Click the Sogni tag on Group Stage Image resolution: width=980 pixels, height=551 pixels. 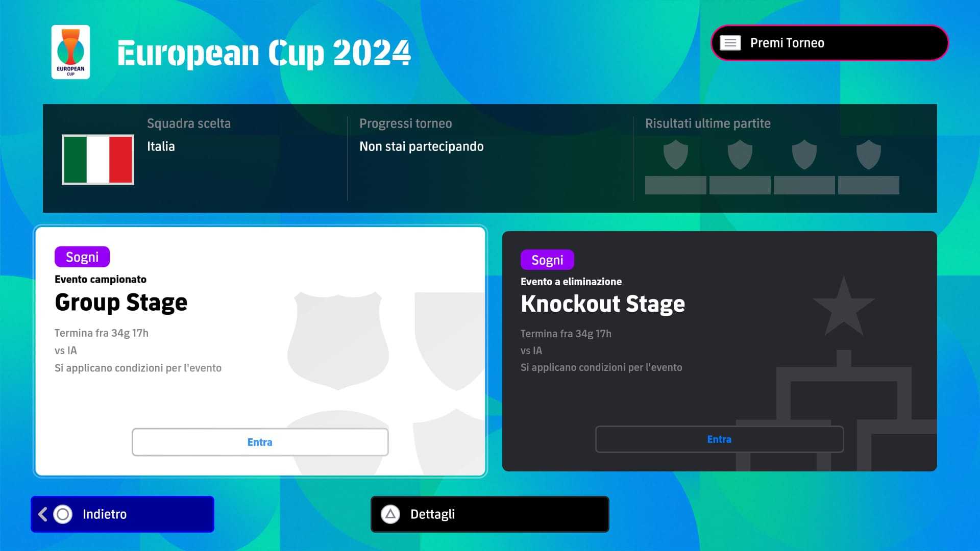[82, 257]
